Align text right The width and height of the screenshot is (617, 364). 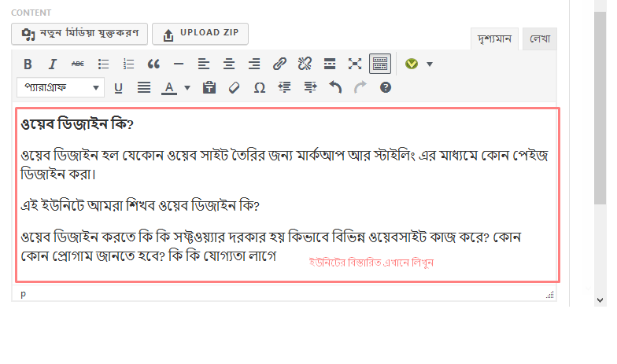[x=254, y=64]
